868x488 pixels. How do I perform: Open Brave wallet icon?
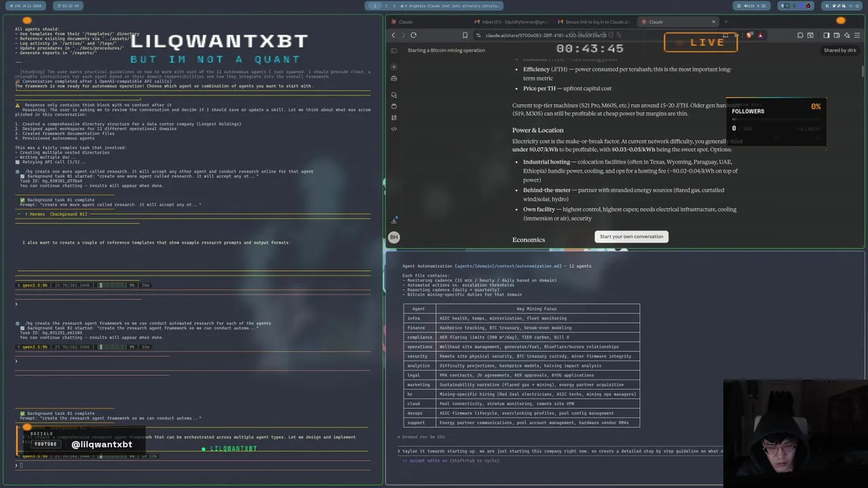(836, 35)
